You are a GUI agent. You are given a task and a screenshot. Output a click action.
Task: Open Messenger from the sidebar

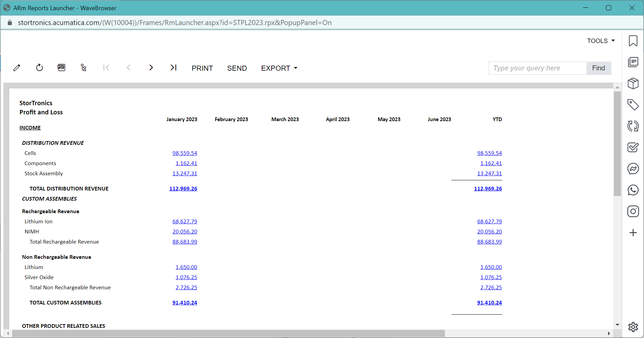633,168
